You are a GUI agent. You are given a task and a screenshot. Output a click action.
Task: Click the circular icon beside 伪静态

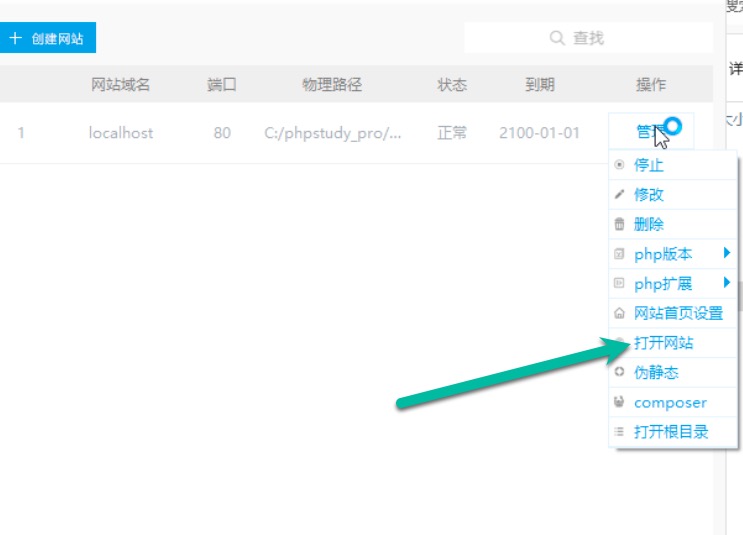(x=619, y=372)
